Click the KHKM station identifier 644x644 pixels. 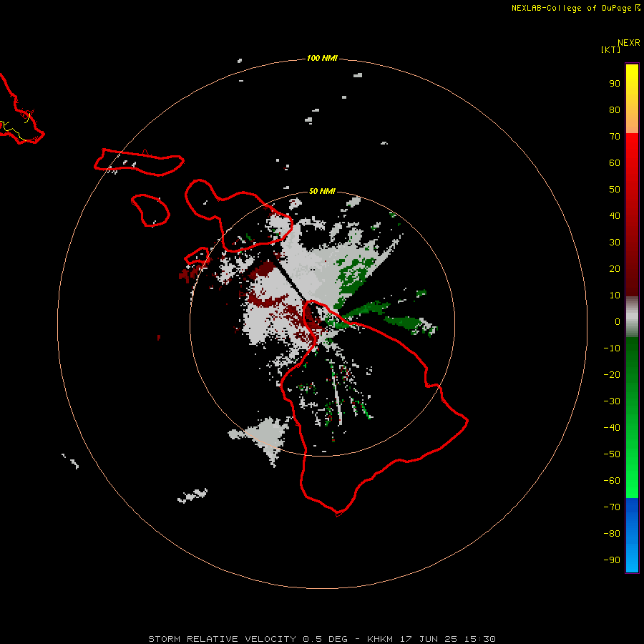tap(380, 639)
